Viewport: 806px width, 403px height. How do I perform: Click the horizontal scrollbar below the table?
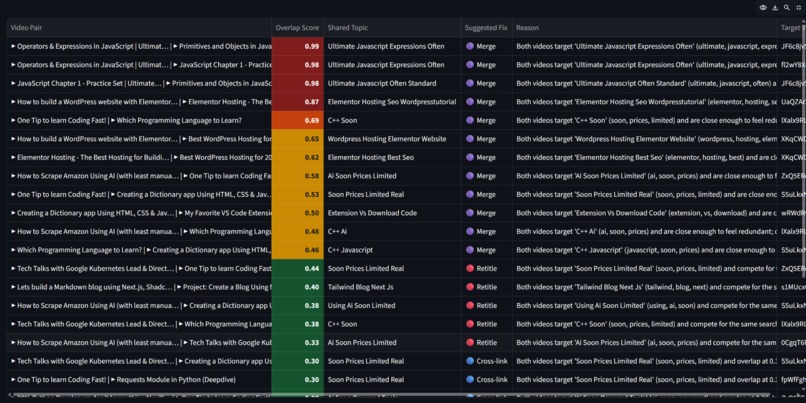point(391,395)
